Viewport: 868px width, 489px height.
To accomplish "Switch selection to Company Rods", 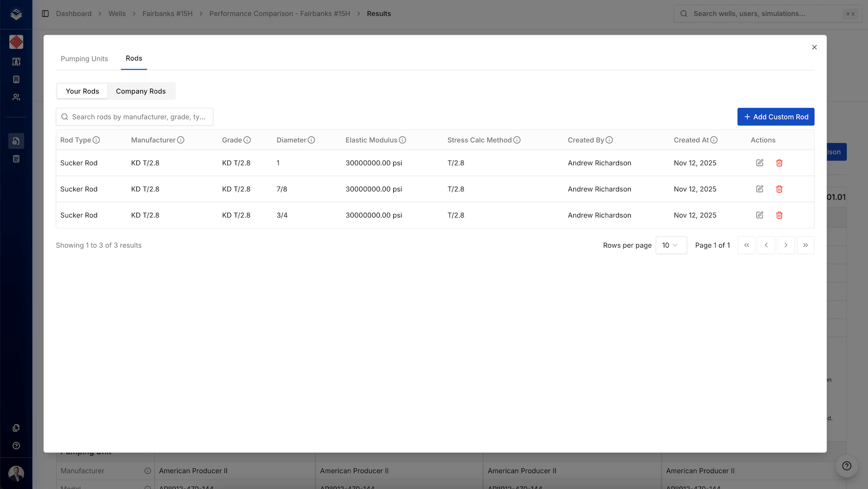I will point(141,91).
